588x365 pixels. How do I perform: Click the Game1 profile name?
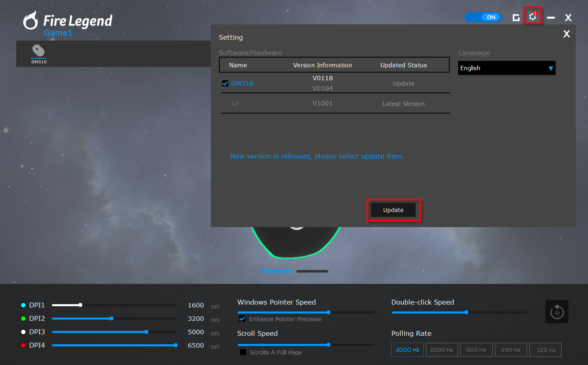(x=58, y=33)
